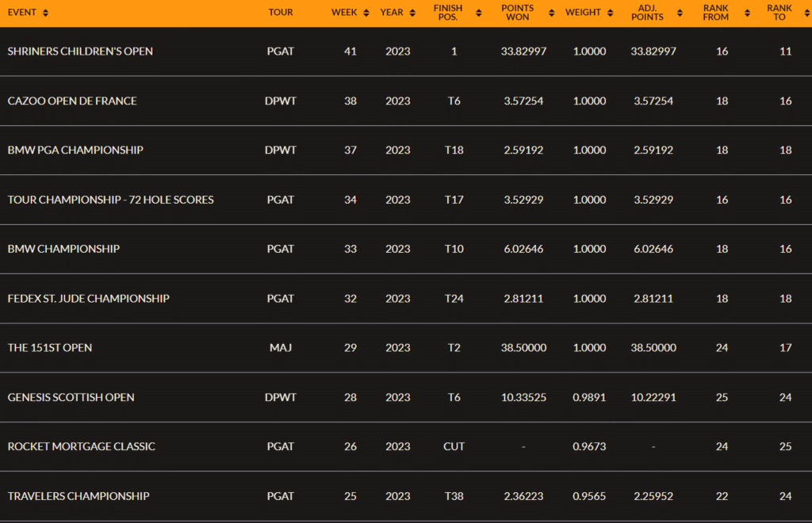
Task: Click the WEEK header label
Action: (x=344, y=13)
